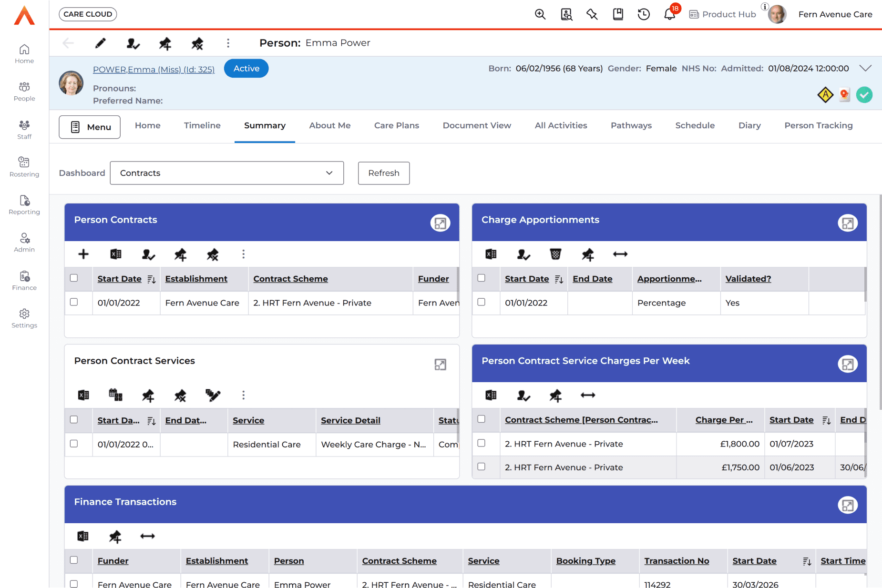Image resolution: width=882 pixels, height=588 pixels.
Task: Expand the person banner details chevron
Action: point(865,68)
